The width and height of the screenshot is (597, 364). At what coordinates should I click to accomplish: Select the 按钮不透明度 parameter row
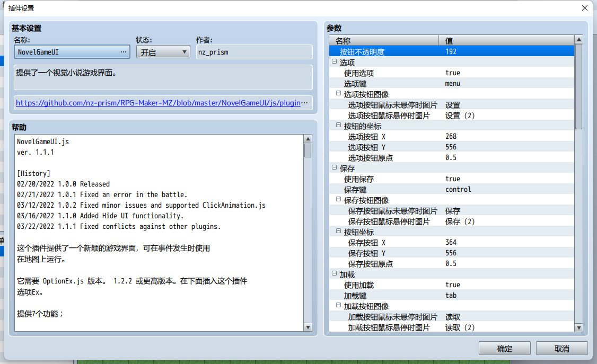(452, 51)
